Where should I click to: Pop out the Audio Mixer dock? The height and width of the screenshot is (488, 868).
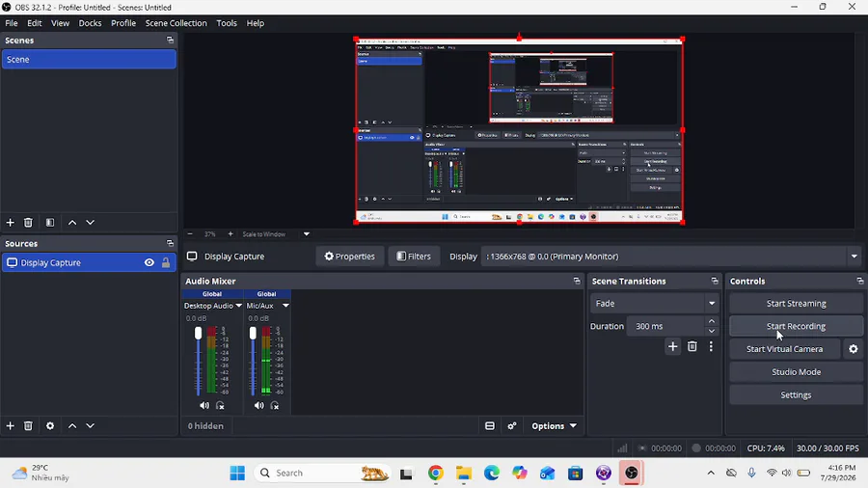[x=577, y=281]
